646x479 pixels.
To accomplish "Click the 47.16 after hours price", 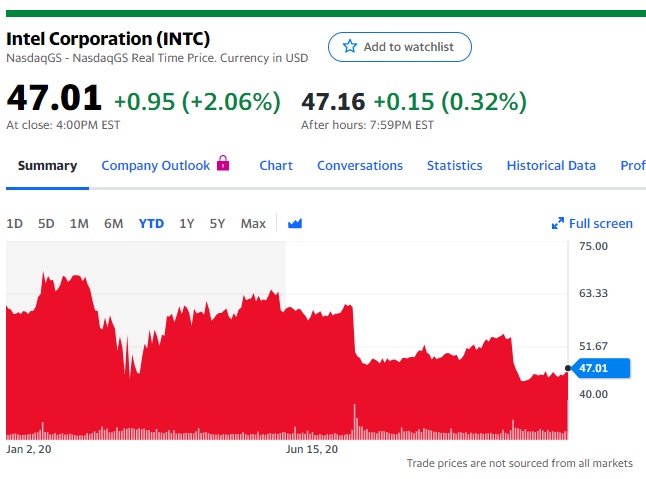I will 333,102.
